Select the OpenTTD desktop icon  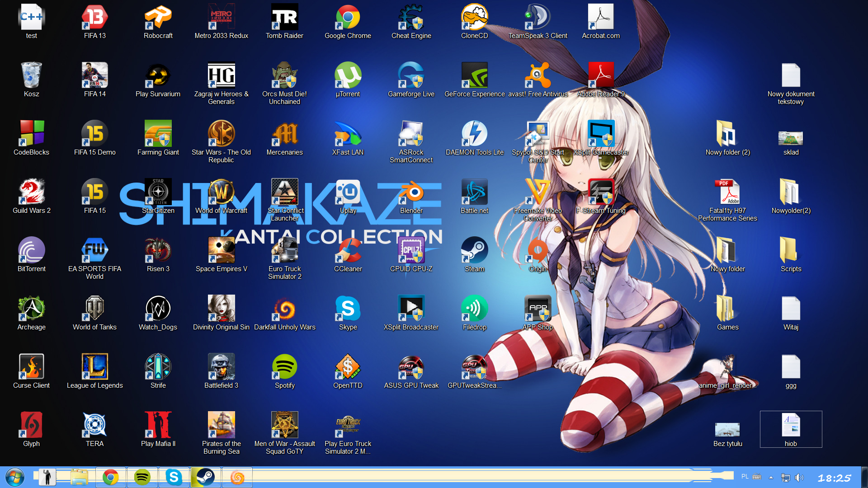tap(348, 371)
